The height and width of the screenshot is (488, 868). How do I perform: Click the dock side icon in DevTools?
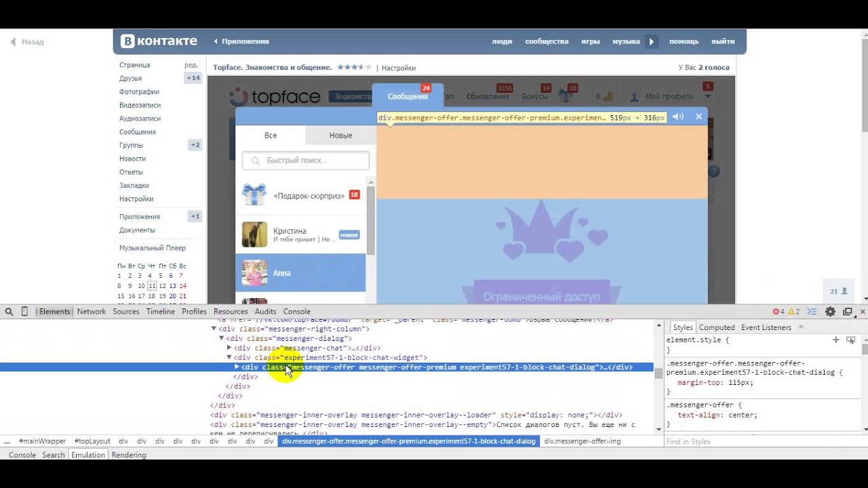click(x=848, y=312)
